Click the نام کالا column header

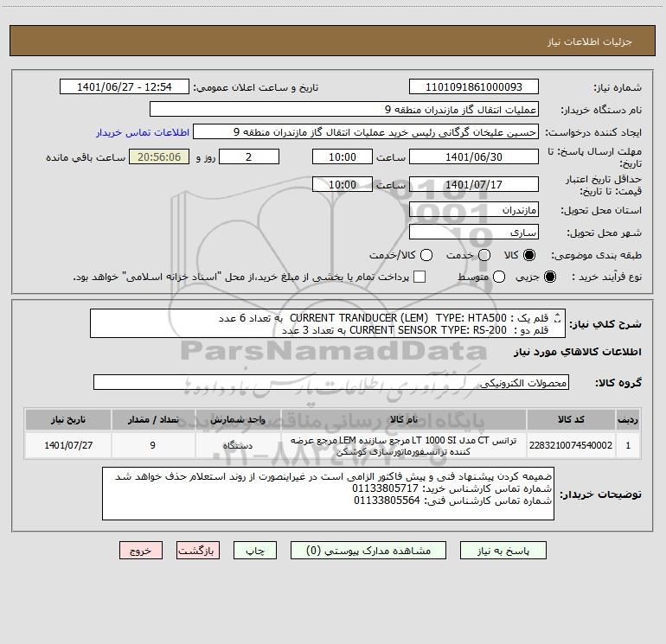(404, 419)
